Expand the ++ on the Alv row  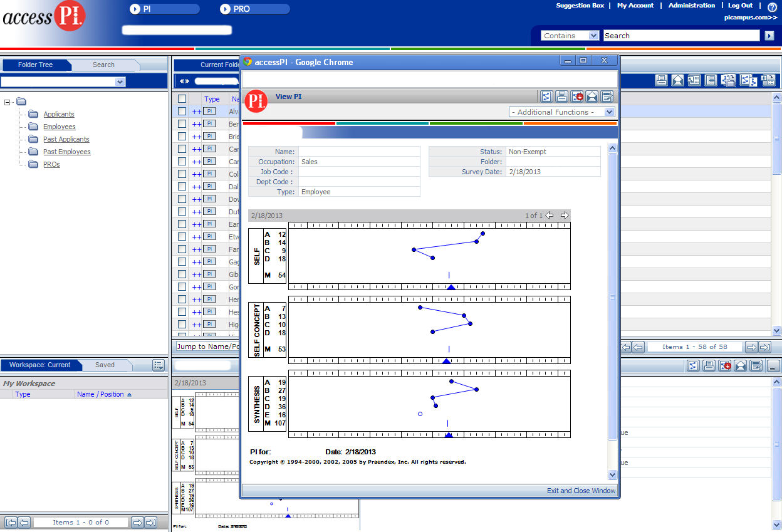196,112
